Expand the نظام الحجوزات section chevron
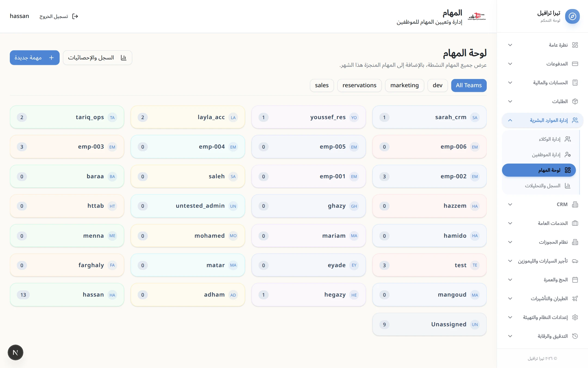The width and height of the screenshot is (588, 368). 510,242
